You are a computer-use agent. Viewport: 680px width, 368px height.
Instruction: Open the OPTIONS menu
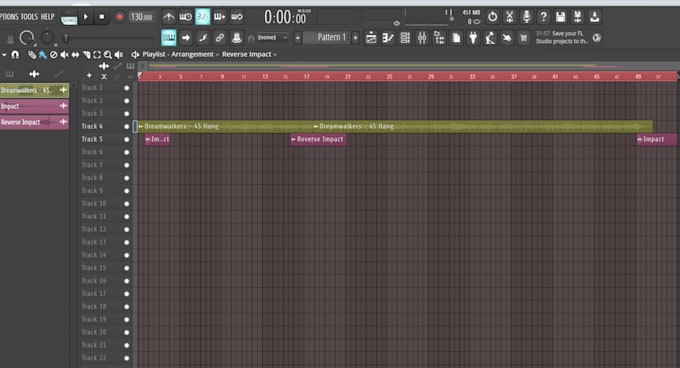[x=9, y=17]
